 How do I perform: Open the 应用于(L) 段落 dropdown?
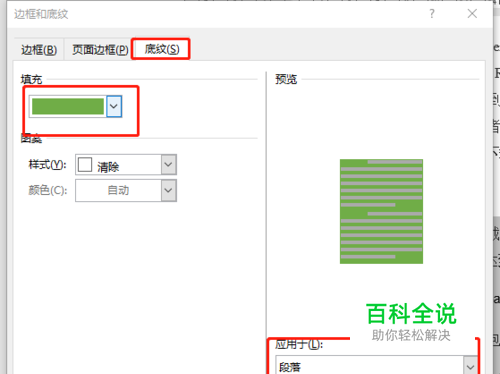(376, 365)
